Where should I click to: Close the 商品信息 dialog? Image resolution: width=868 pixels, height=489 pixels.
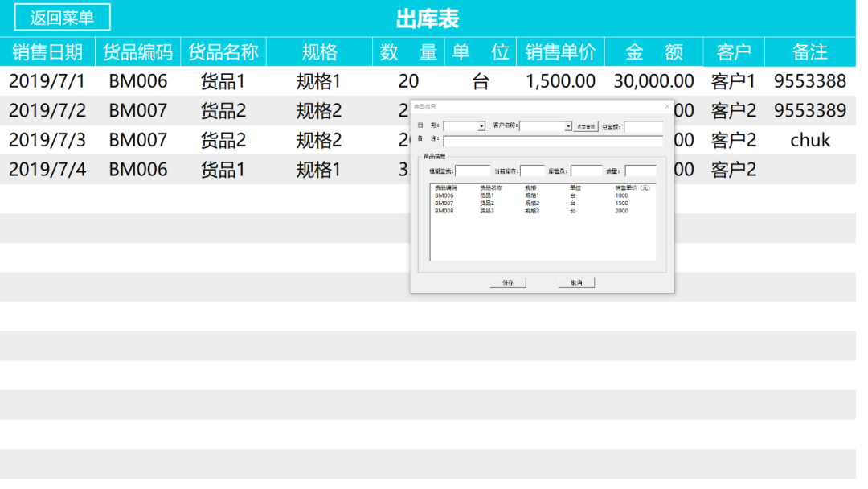point(667,106)
